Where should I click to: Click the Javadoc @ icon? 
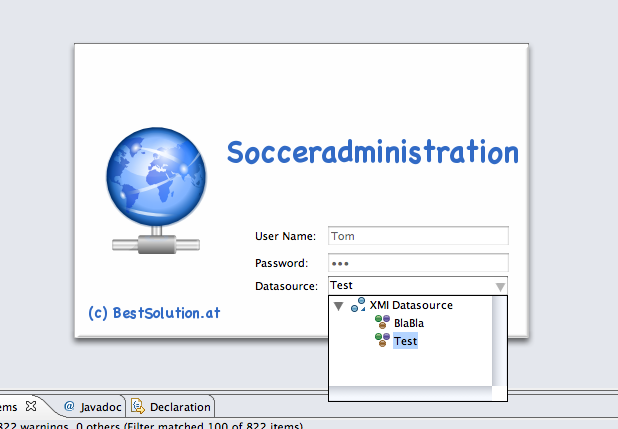[x=69, y=406]
